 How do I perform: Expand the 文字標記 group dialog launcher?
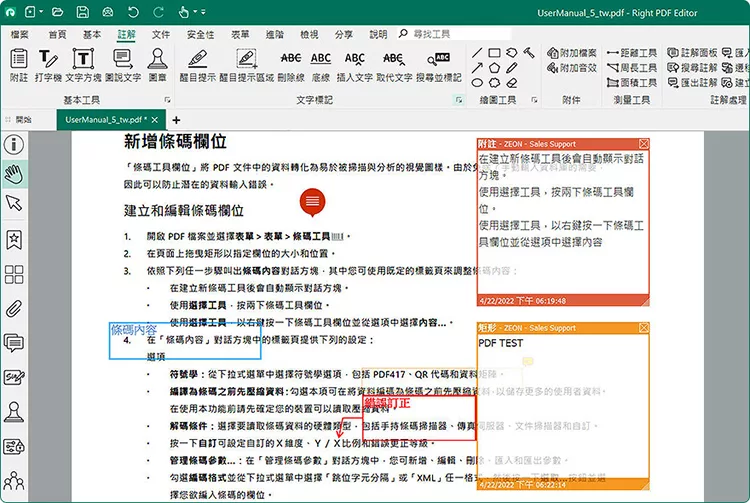click(x=458, y=101)
